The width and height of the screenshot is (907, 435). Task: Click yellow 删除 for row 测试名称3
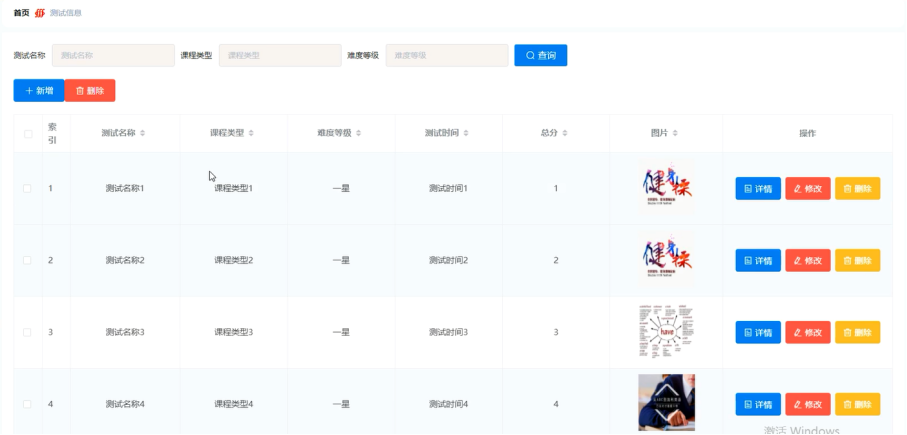coord(857,332)
